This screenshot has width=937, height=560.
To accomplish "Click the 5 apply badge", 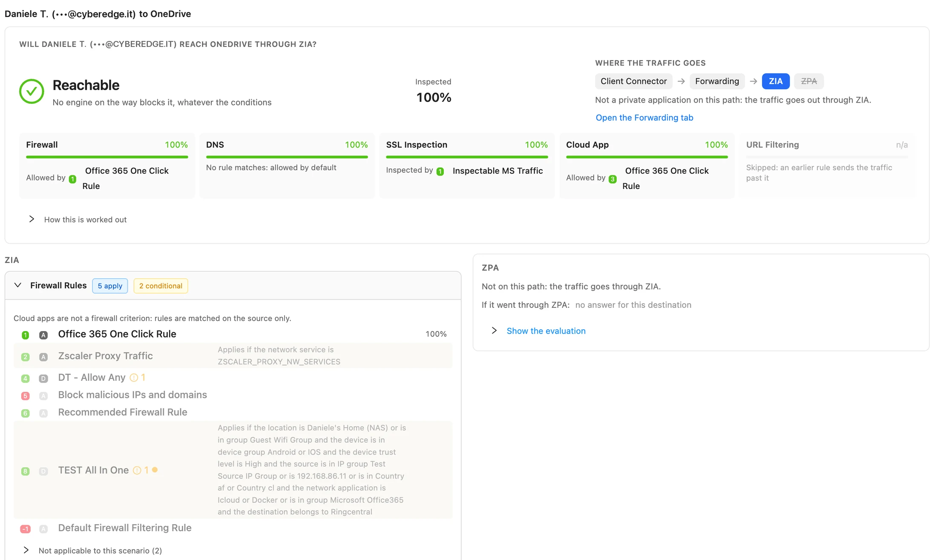I will (110, 286).
